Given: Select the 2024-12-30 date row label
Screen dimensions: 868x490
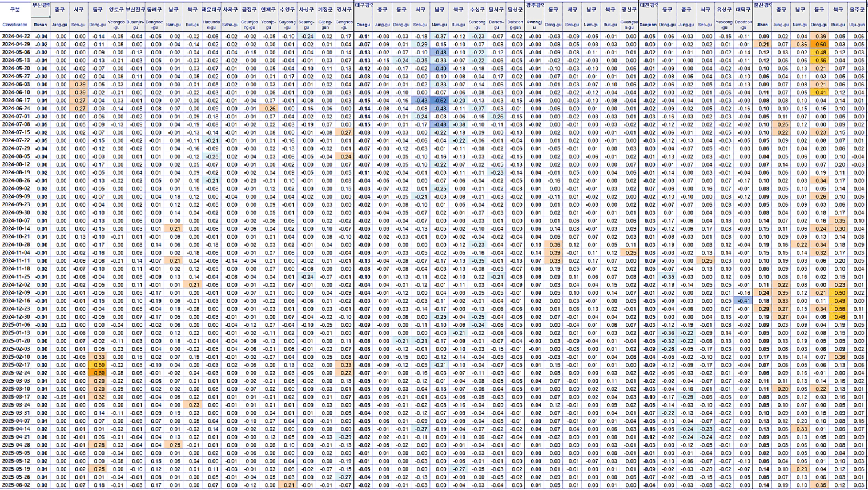Looking at the screenshot, I should tap(15, 316).
